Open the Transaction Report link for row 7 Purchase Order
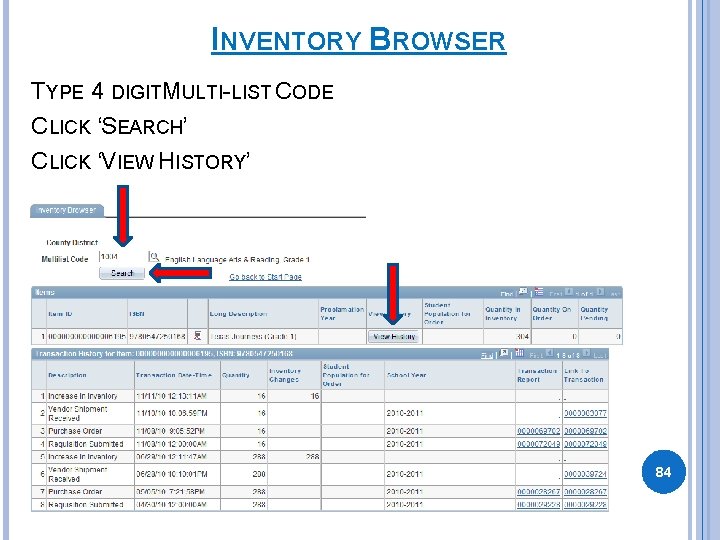Screen dimensions: 720x540 [x=539, y=492]
